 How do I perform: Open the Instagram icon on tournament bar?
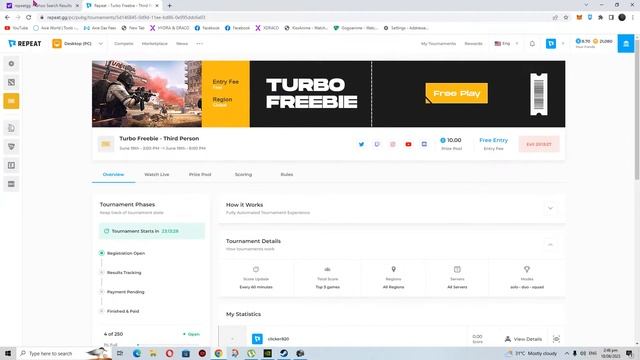tap(393, 144)
